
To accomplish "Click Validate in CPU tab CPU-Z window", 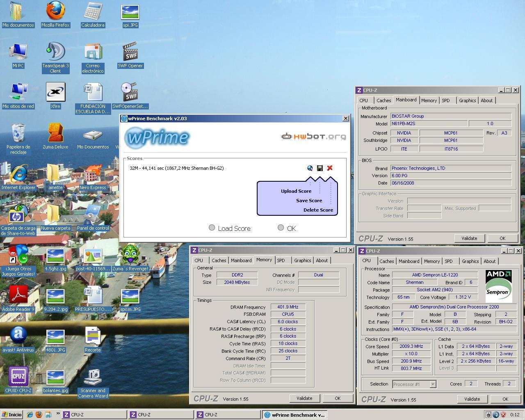I will pyautogui.click(x=472, y=399).
